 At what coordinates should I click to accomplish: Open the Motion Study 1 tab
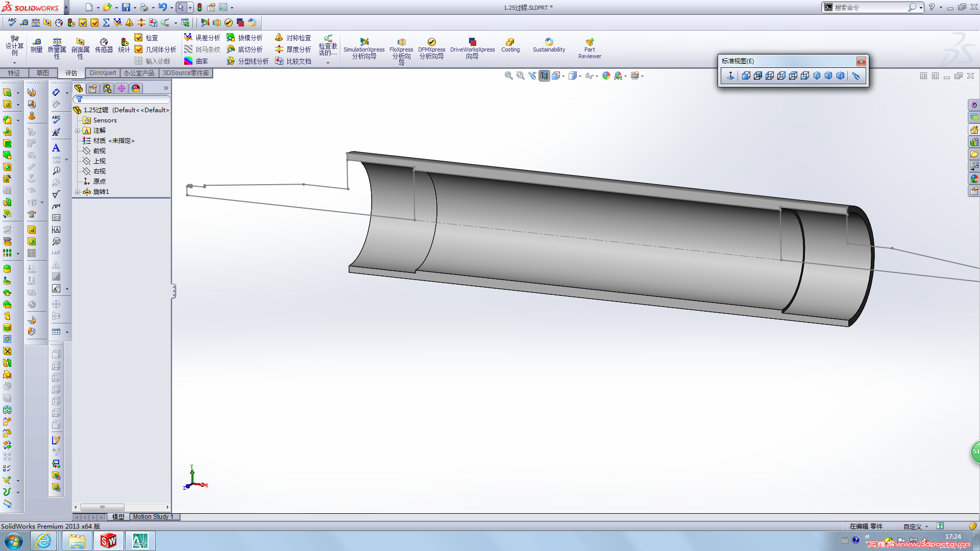(x=153, y=517)
